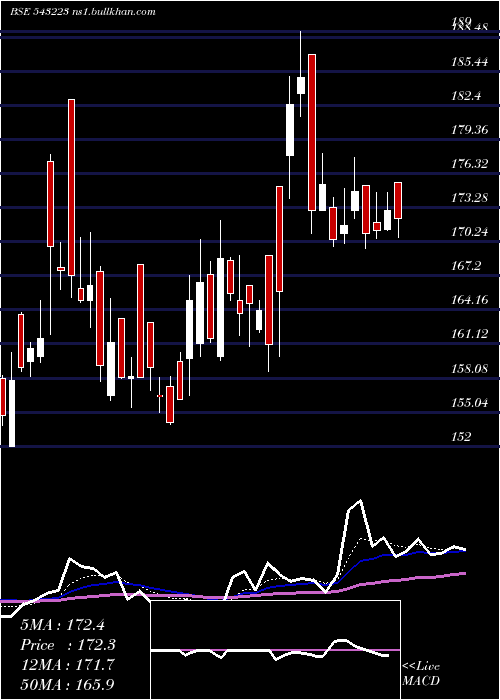Click the 161.12 price axis label

[x=469, y=334]
